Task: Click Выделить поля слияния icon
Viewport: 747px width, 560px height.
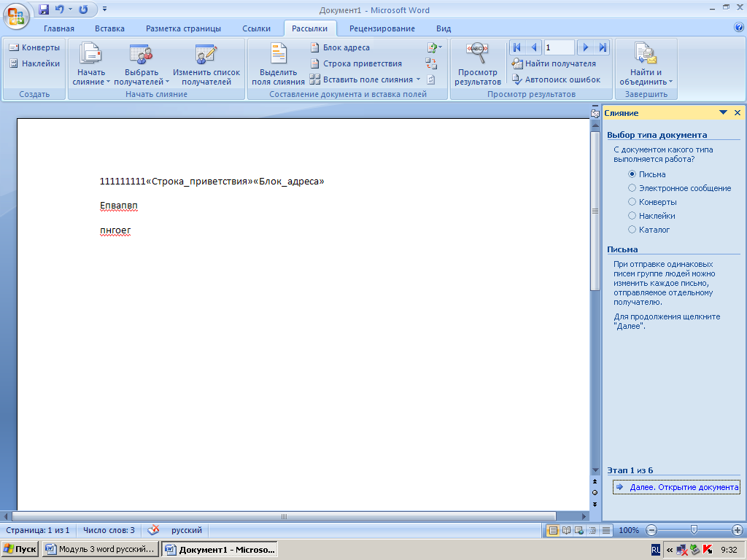Action: (278, 53)
